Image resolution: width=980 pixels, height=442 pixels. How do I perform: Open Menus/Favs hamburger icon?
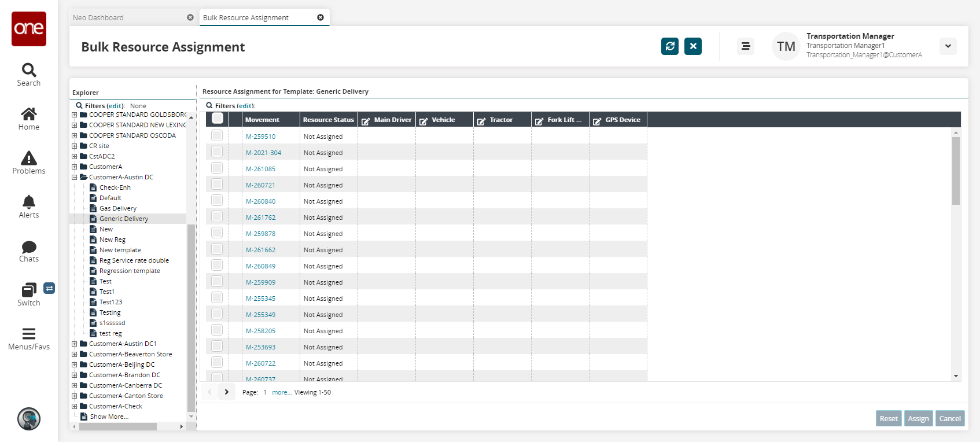(x=29, y=334)
